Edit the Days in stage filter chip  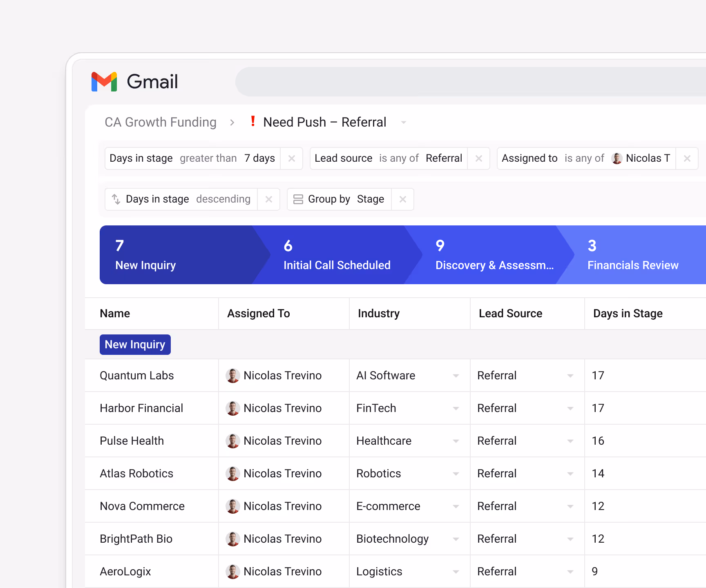(192, 158)
